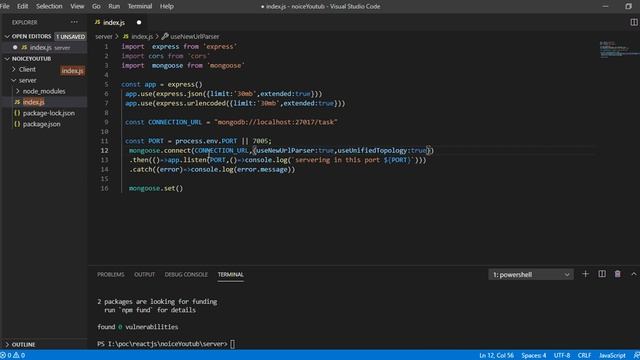Image resolution: width=640 pixels, height=360 pixels.
Task: Kill terminal with trash icon
Action: pos(618,274)
